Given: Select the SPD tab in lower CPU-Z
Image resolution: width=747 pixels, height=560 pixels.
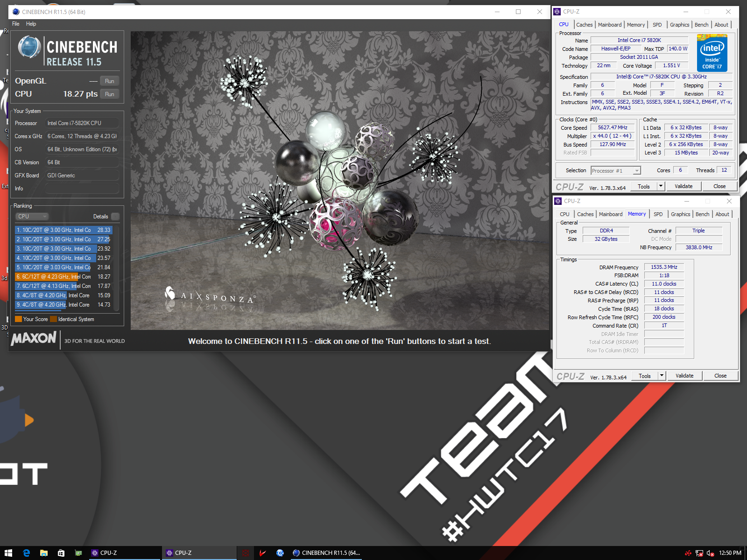Looking at the screenshot, I should click(658, 214).
